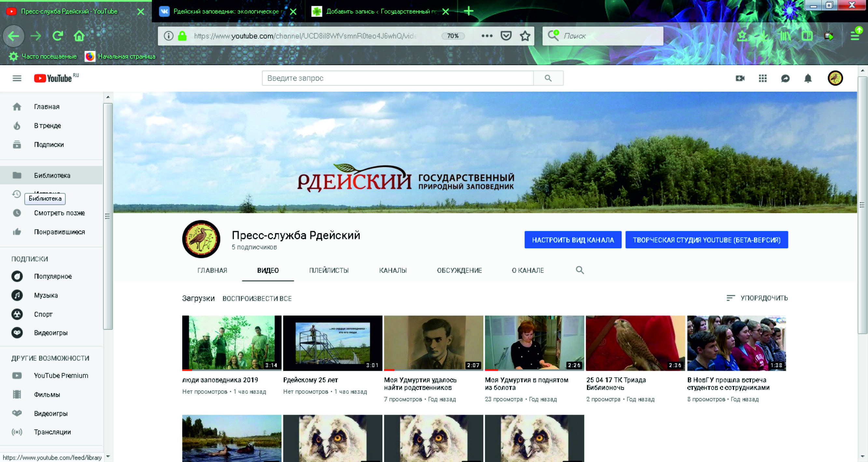Open Фильмы in sidebar
Screen dimensions: 868x462
tap(51, 394)
